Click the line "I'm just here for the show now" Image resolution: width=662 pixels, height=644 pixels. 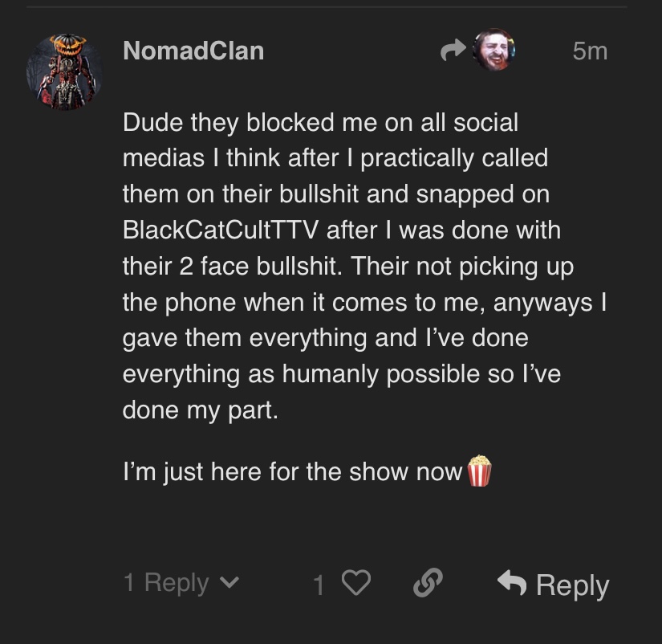pos(293,472)
